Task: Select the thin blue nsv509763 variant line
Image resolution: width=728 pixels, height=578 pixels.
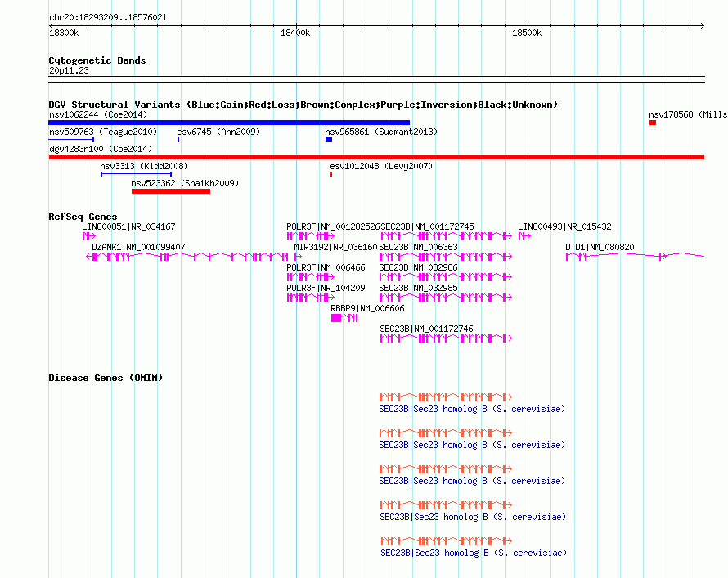Action: pyautogui.click(x=71, y=140)
